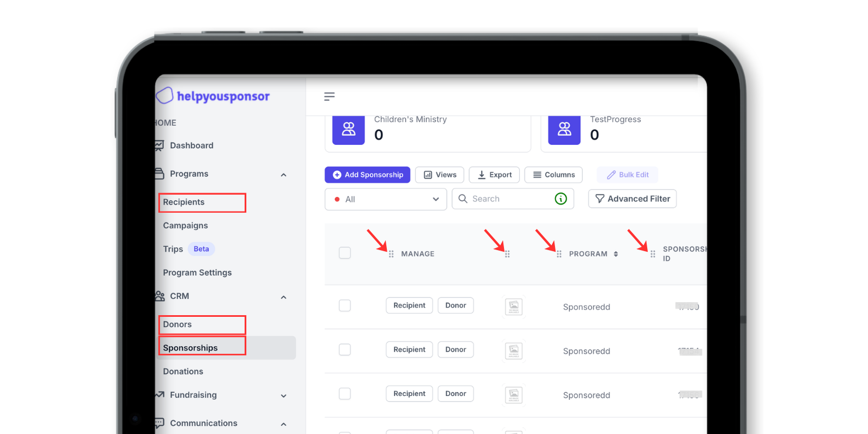Click the helpyousponsor logo
Image resolution: width=868 pixels, height=434 pixels.
(x=213, y=96)
